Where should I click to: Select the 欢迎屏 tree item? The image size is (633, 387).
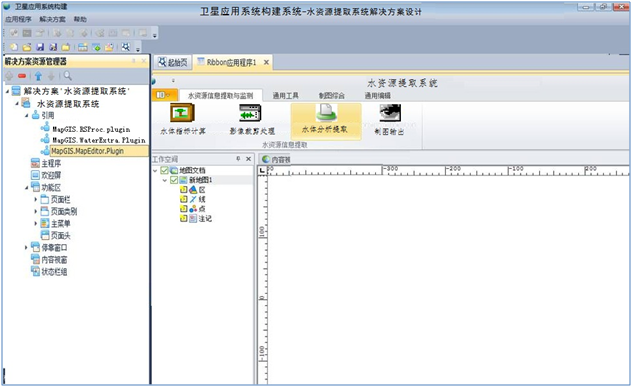pyautogui.click(x=52, y=176)
